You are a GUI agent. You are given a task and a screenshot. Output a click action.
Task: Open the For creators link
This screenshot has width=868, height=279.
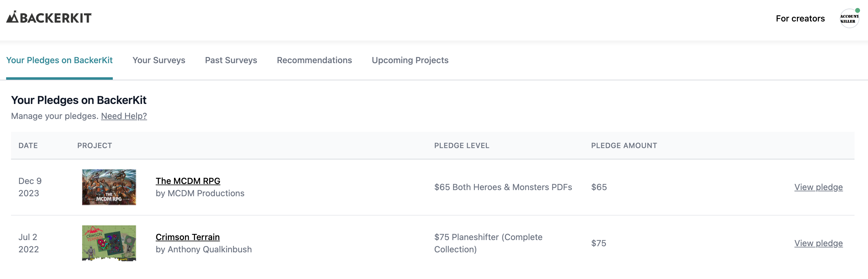(800, 18)
